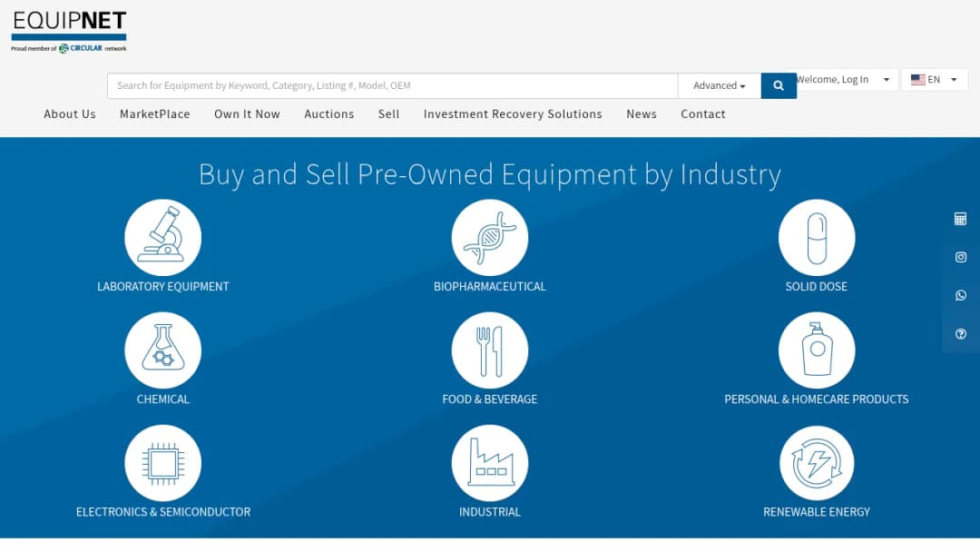Click the Laboratory Equipment microscope icon

pos(163,238)
